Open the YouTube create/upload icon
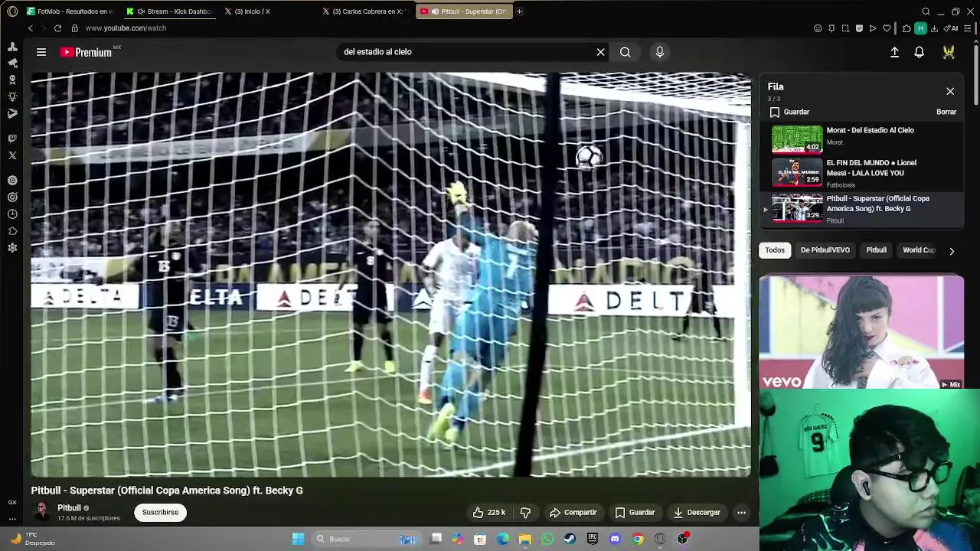Screen dimensions: 980x551 (x=894, y=52)
